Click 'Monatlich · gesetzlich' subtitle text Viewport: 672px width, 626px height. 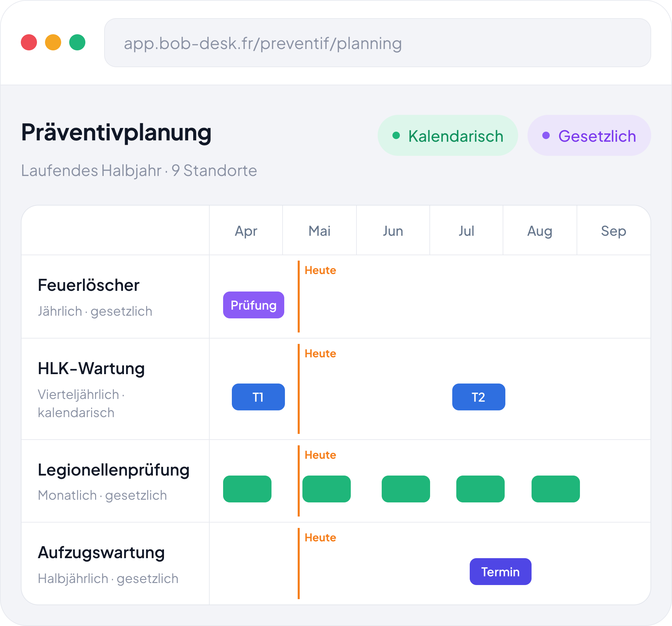click(x=102, y=495)
